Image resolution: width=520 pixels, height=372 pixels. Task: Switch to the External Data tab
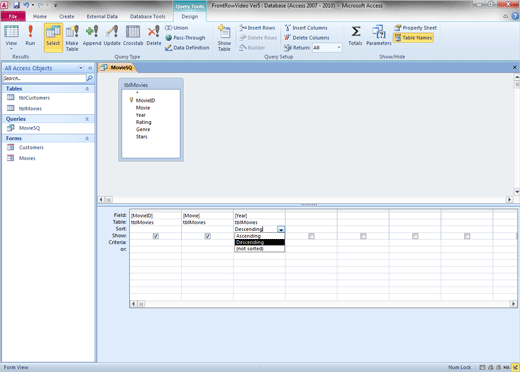102,16
